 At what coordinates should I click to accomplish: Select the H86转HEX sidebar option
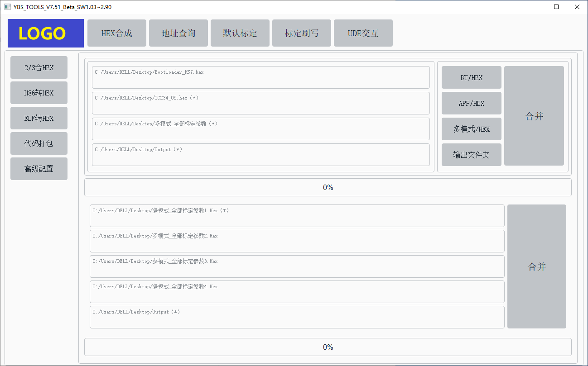point(39,93)
